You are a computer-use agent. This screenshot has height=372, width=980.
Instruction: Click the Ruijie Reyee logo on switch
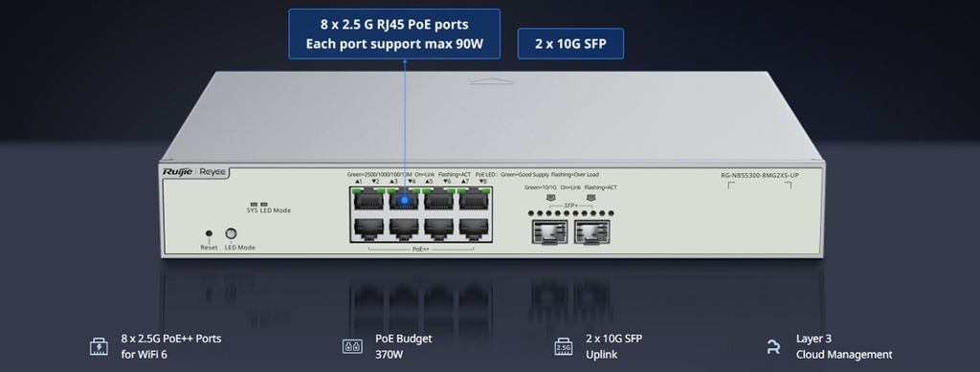(194, 171)
